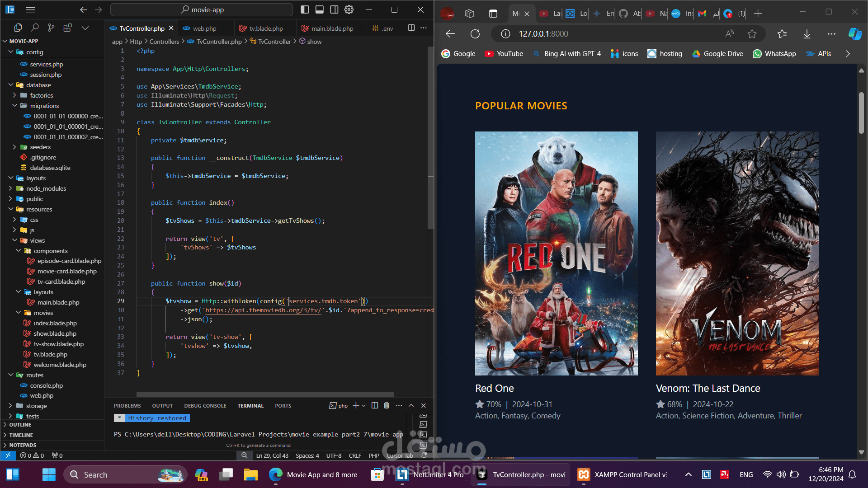Open the Venom: The Last Dance title link

point(708,388)
